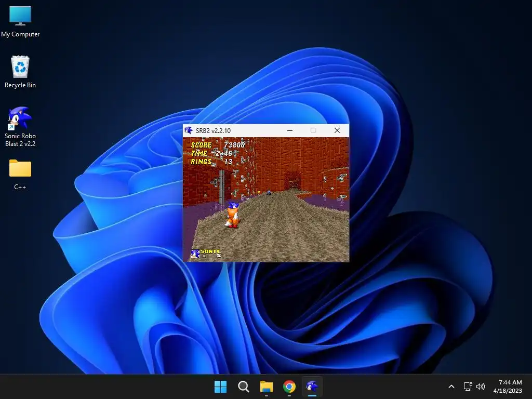The width and height of the screenshot is (532, 399).
Task: Click the distant blue enemy on the path
Action: click(269, 192)
